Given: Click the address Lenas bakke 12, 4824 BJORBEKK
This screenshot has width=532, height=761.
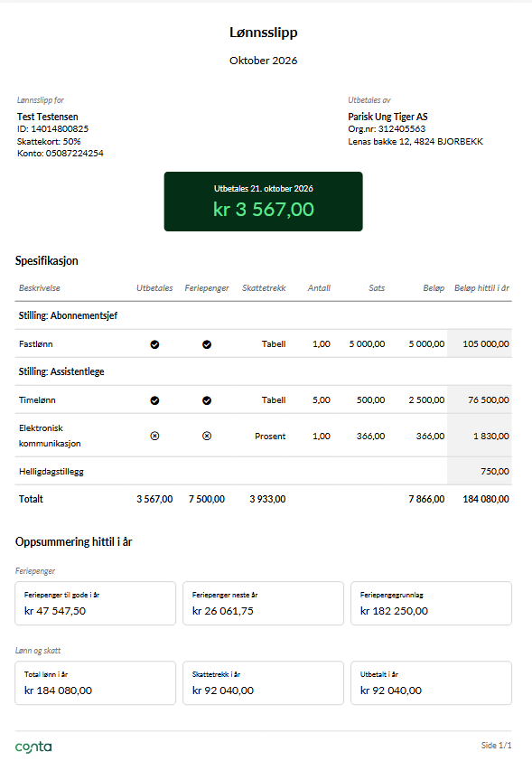Looking at the screenshot, I should tap(415, 141).
